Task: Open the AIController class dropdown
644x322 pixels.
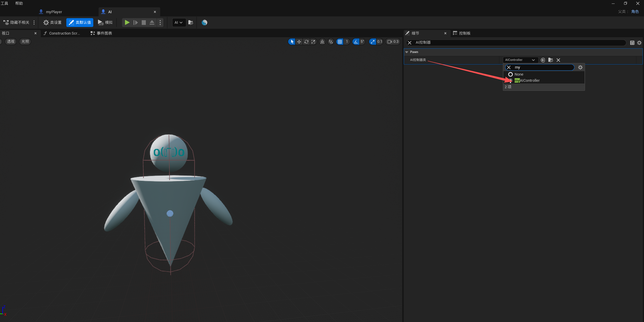Action: click(x=520, y=60)
